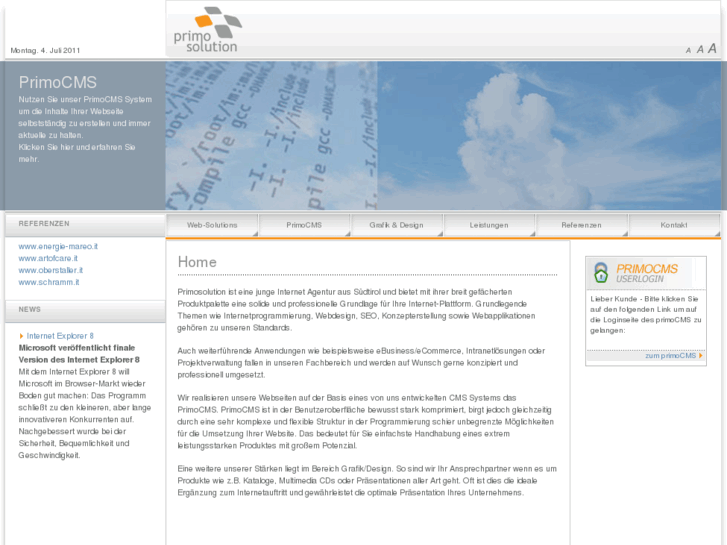Click the PrimoCMS userlogin padlock icon
The height and width of the screenshot is (545, 727).
(601, 273)
